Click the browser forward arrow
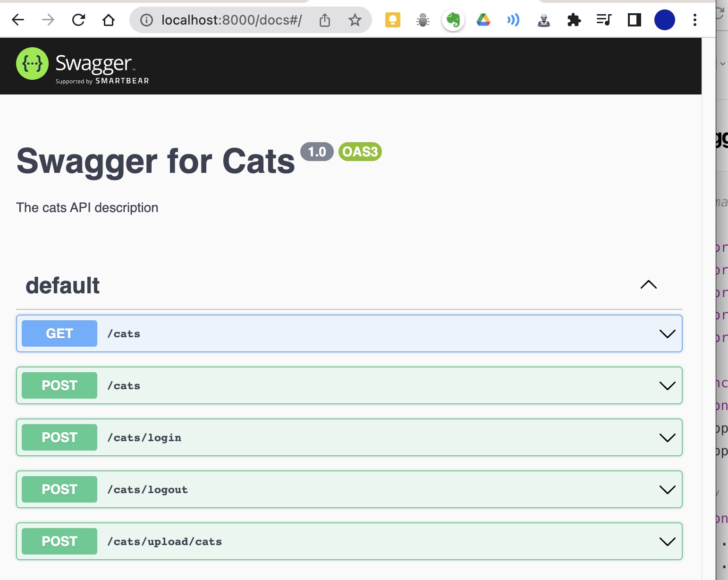 coord(48,20)
